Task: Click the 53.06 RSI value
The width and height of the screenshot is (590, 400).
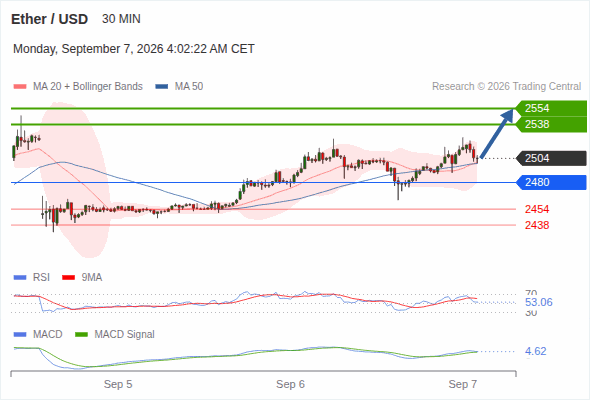Action: 539,302
